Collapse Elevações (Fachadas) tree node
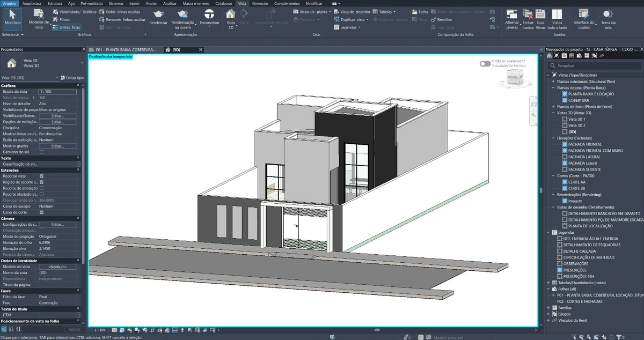This screenshot has width=644, height=340. coord(554,138)
